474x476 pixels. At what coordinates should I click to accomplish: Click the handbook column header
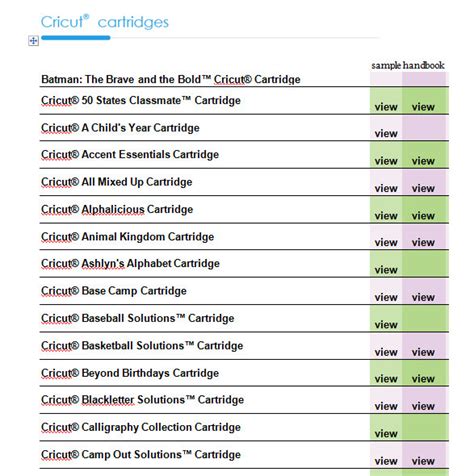click(x=424, y=65)
